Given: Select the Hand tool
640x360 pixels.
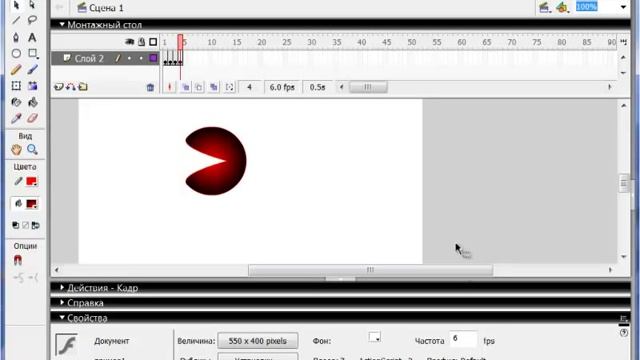Looking at the screenshot, I should (16, 150).
